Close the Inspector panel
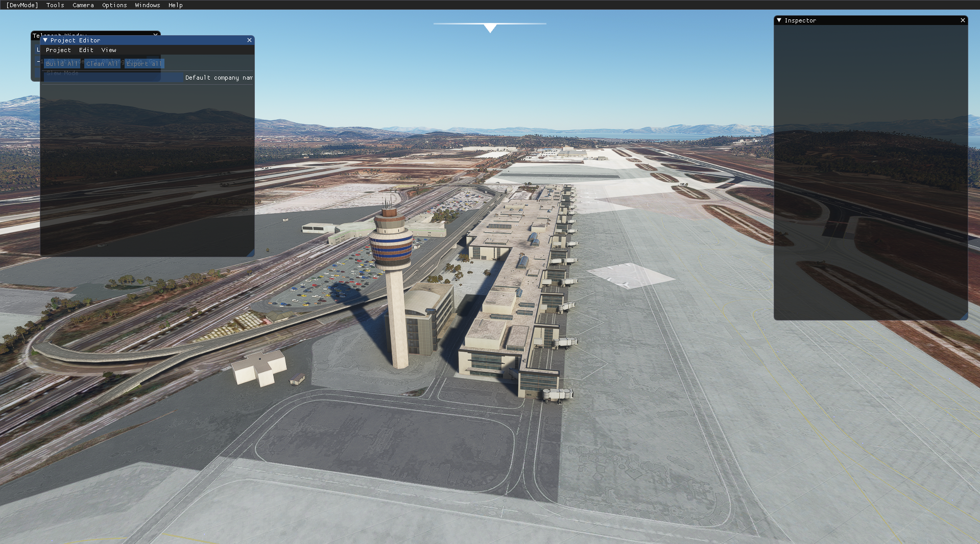Viewport: 980px width, 544px height. click(x=963, y=20)
